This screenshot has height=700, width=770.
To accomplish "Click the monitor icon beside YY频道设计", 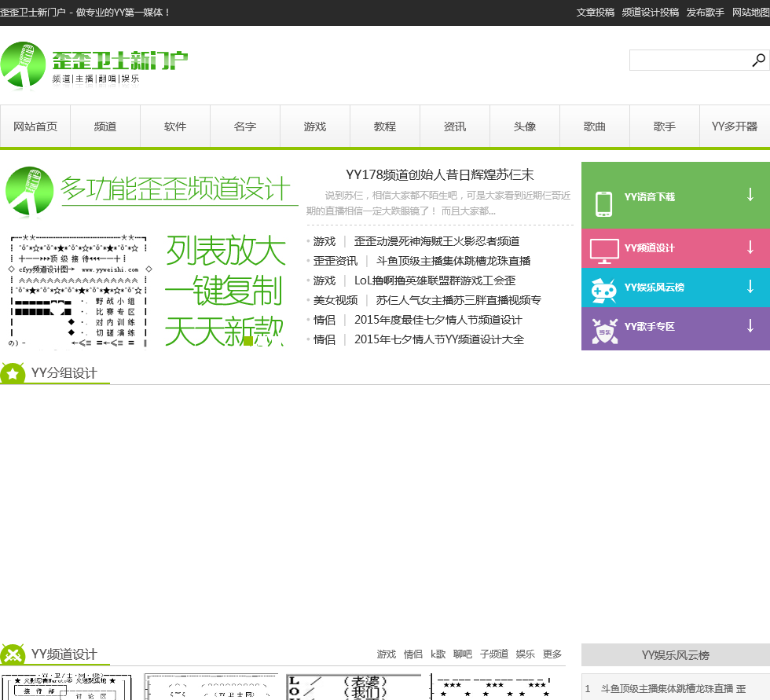I will [x=604, y=251].
